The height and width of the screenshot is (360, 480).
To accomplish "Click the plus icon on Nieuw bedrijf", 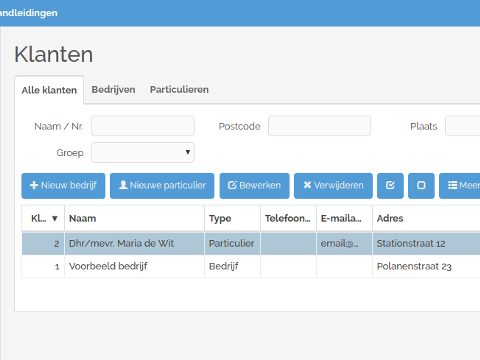I will point(34,185).
